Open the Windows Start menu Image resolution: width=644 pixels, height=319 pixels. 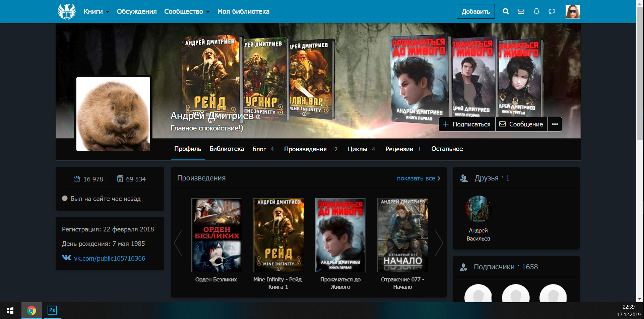point(10,311)
